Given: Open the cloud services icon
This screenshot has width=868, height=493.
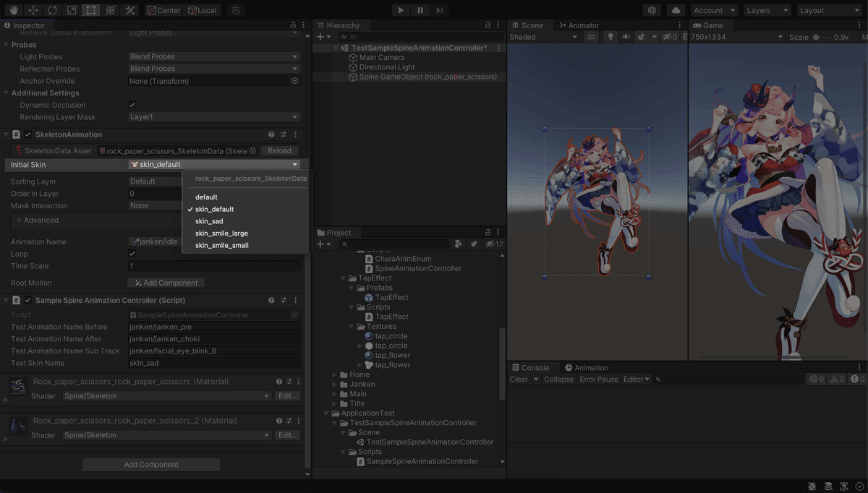Looking at the screenshot, I should tap(676, 10).
